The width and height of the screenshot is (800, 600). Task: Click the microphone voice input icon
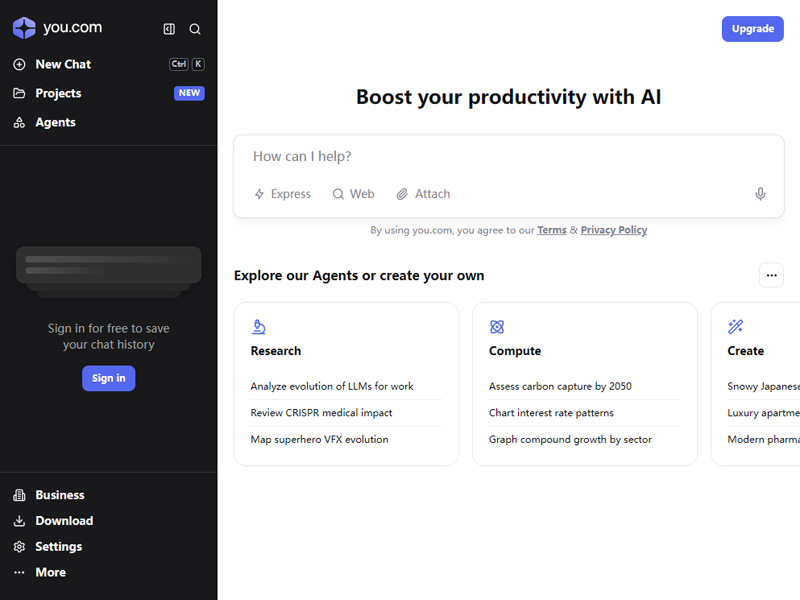(x=760, y=194)
